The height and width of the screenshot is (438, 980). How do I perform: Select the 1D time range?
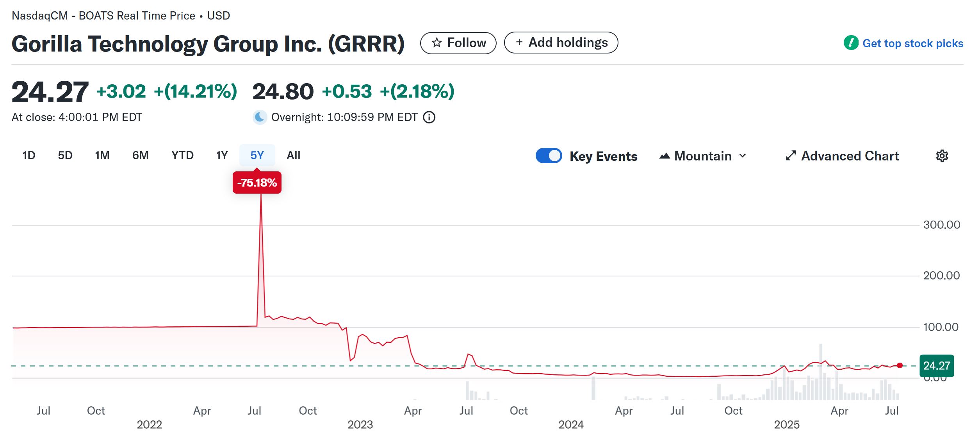click(29, 155)
